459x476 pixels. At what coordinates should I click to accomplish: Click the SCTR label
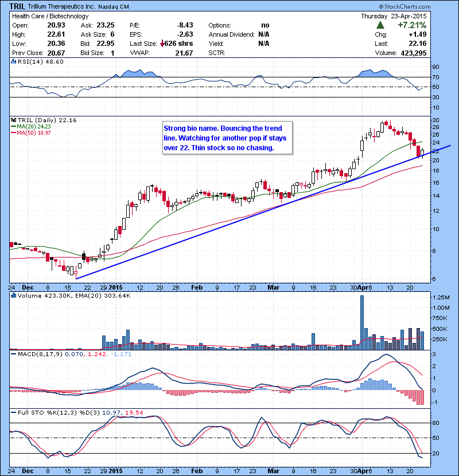(217, 53)
